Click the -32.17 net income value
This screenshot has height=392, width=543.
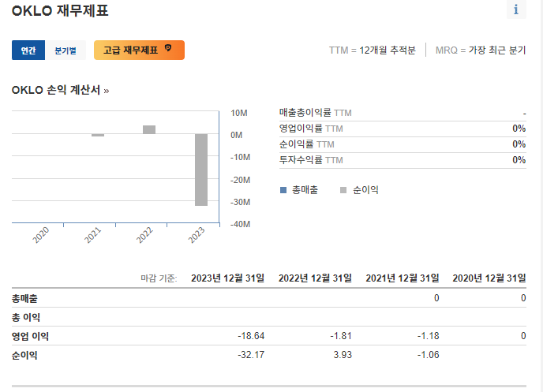click(251, 355)
